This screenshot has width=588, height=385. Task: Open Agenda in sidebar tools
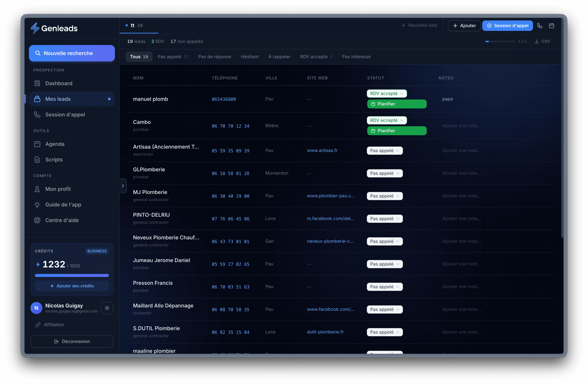click(x=55, y=144)
